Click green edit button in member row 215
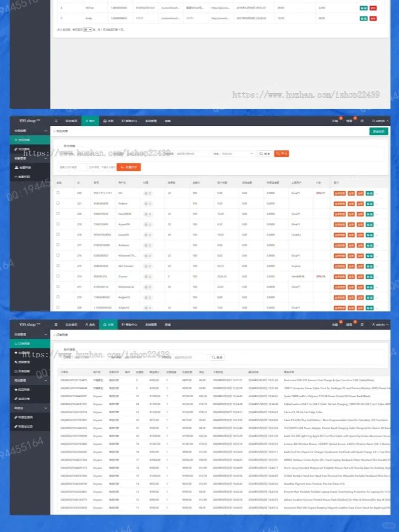 click(x=370, y=266)
